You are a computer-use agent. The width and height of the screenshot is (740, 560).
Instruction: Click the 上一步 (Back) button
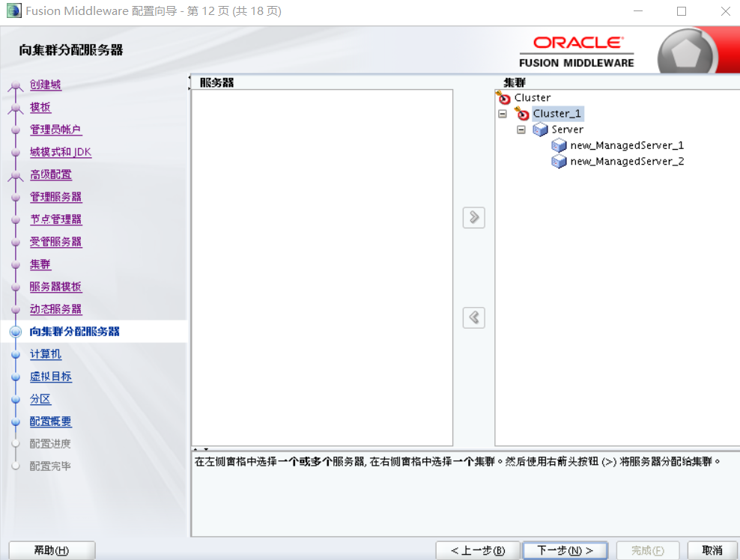coord(478,550)
